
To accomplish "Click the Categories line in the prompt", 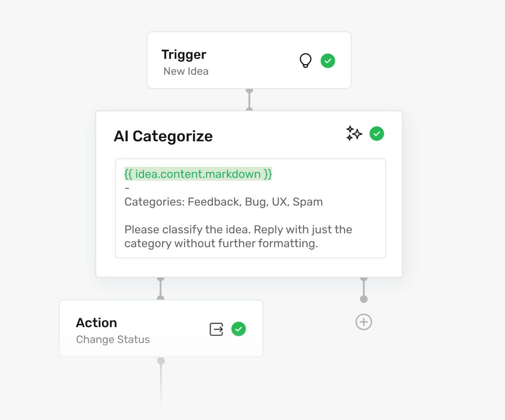I will tap(223, 202).
